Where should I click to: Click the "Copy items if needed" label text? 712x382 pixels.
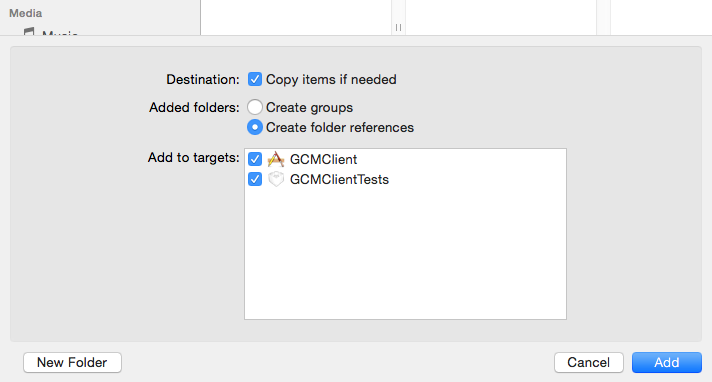pyautogui.click(x=331, y=79)
